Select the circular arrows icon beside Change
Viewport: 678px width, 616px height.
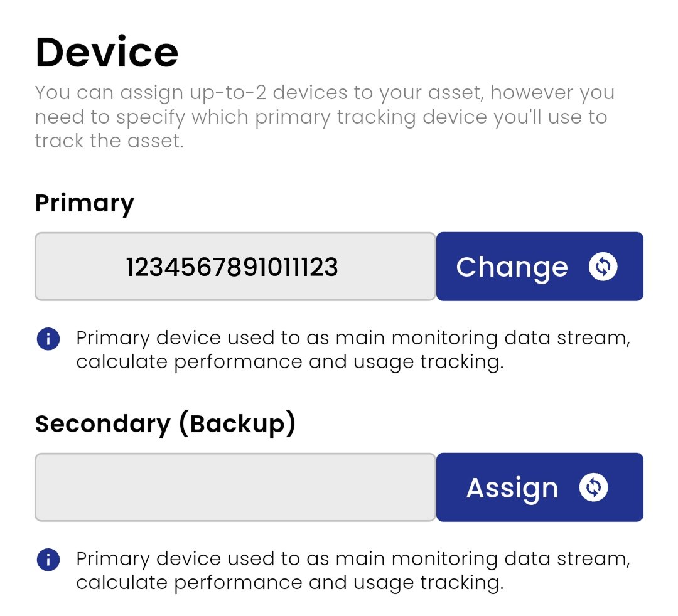[x=603, y=266]
